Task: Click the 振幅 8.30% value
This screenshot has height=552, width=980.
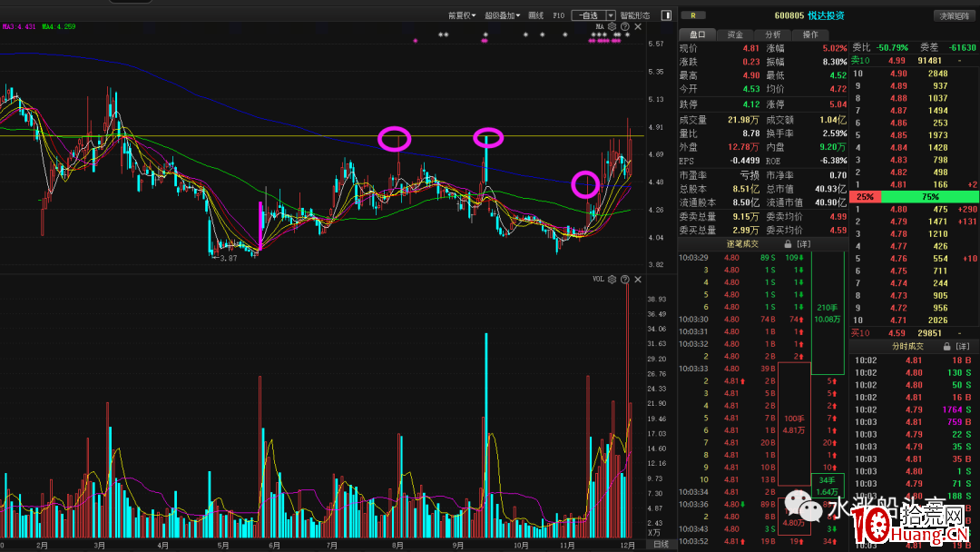Action: tap(835, 62)
